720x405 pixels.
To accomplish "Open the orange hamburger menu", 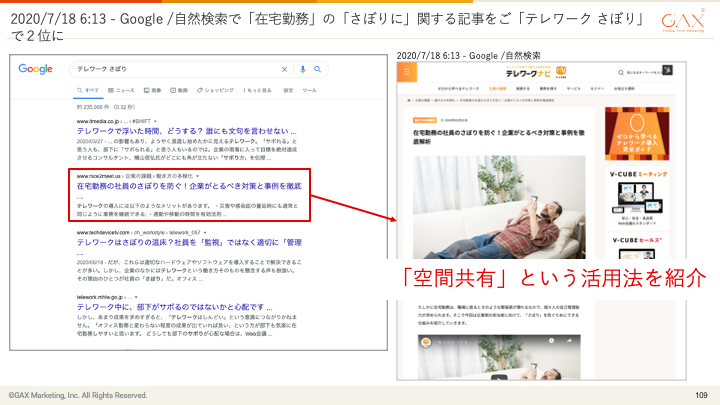I will pos(407,72).
